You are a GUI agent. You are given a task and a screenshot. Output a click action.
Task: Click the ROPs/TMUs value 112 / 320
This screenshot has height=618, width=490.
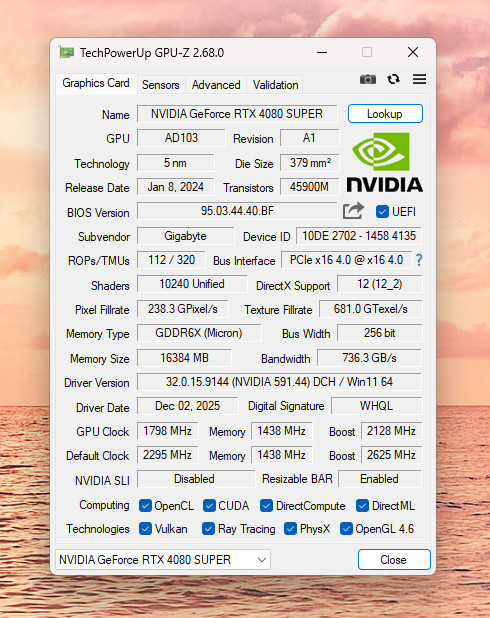171,260
